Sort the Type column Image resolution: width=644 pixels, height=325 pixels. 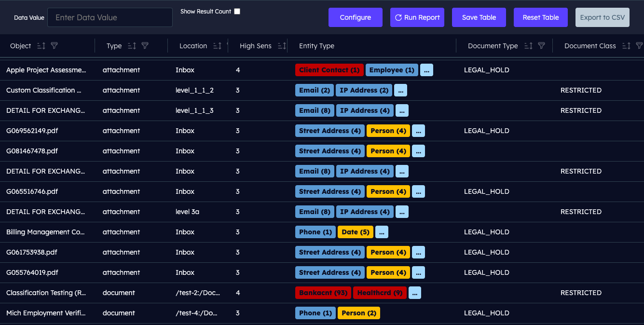click(132, 46)
